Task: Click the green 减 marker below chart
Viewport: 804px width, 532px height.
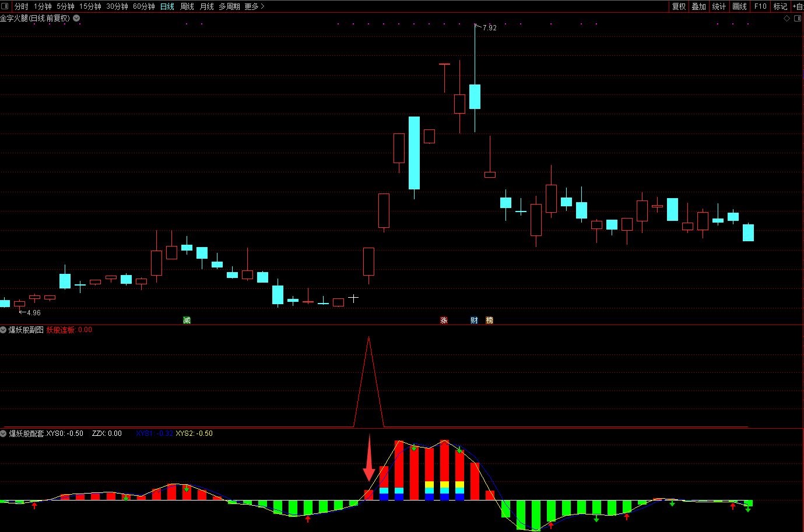Action: 187,320
